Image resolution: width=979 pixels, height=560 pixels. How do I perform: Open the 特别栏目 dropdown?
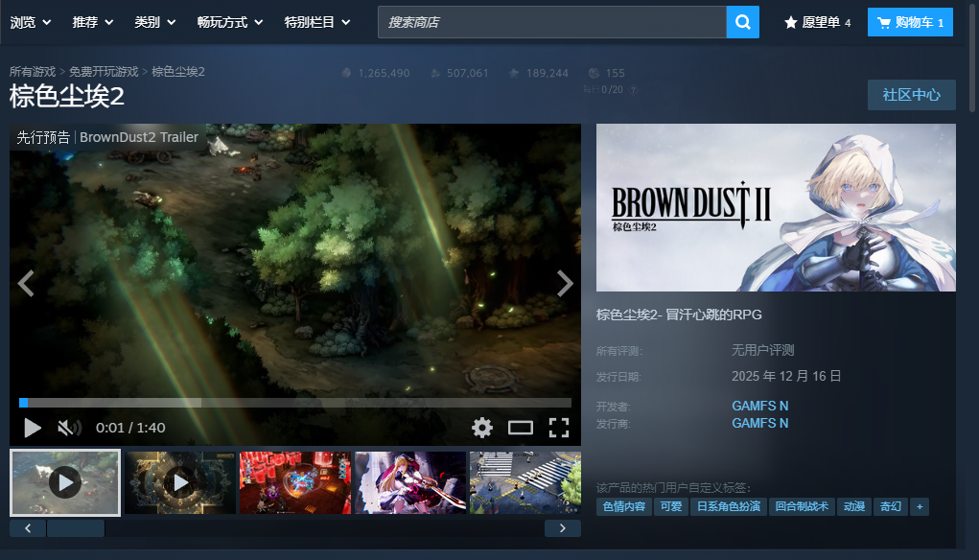pos(317,22)
